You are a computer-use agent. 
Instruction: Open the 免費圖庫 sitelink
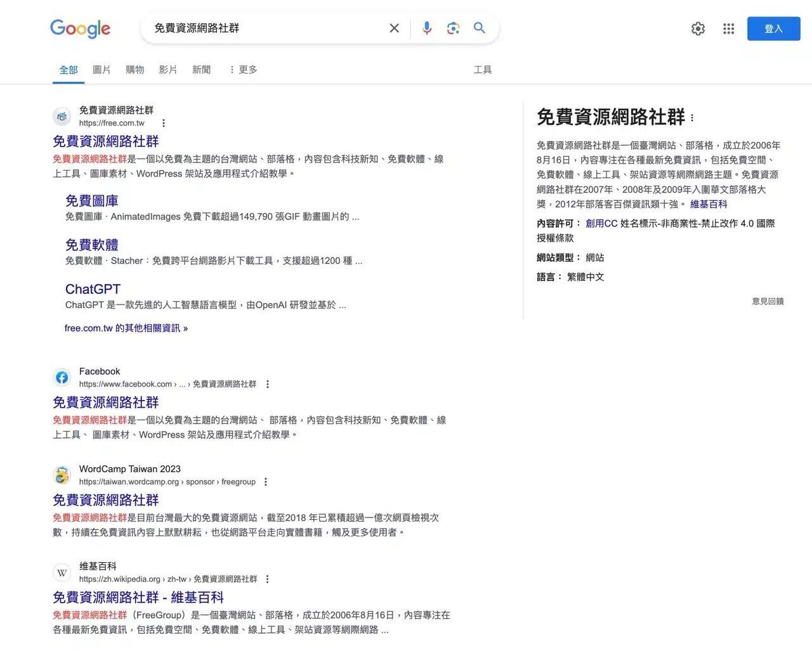click(x=92, y=201)
